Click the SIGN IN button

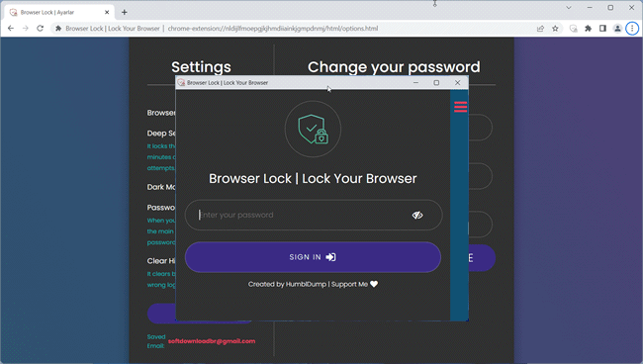[313, 257]
